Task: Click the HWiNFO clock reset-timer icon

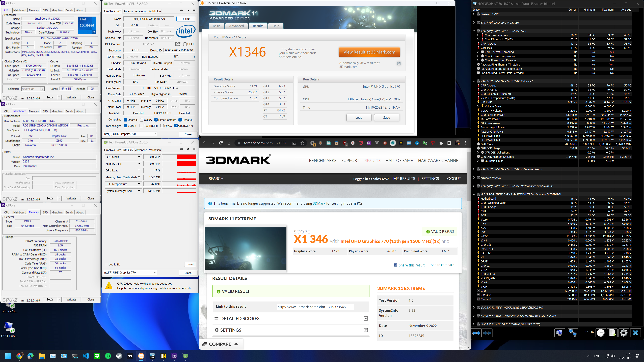Action: [601, 333]
